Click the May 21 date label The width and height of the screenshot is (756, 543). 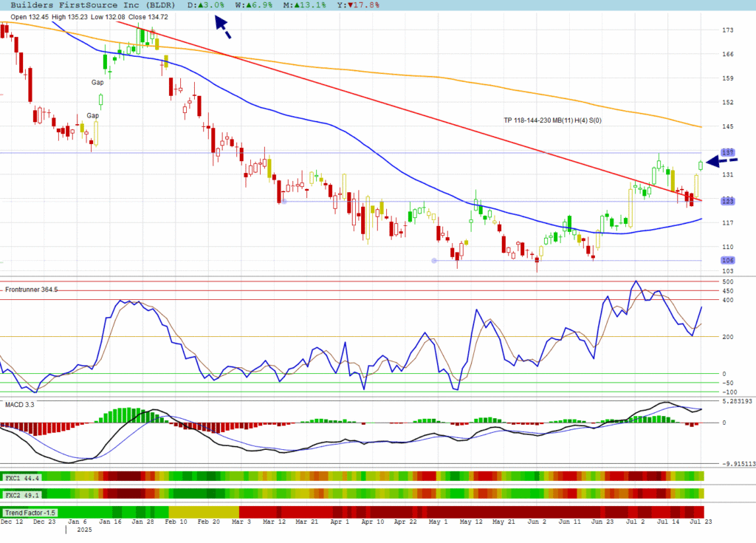click(504, 522)
